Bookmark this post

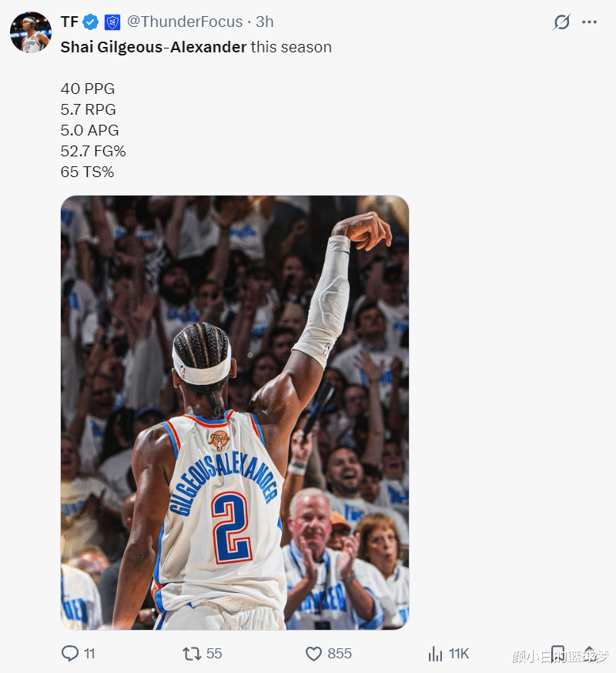click(557, 654)
